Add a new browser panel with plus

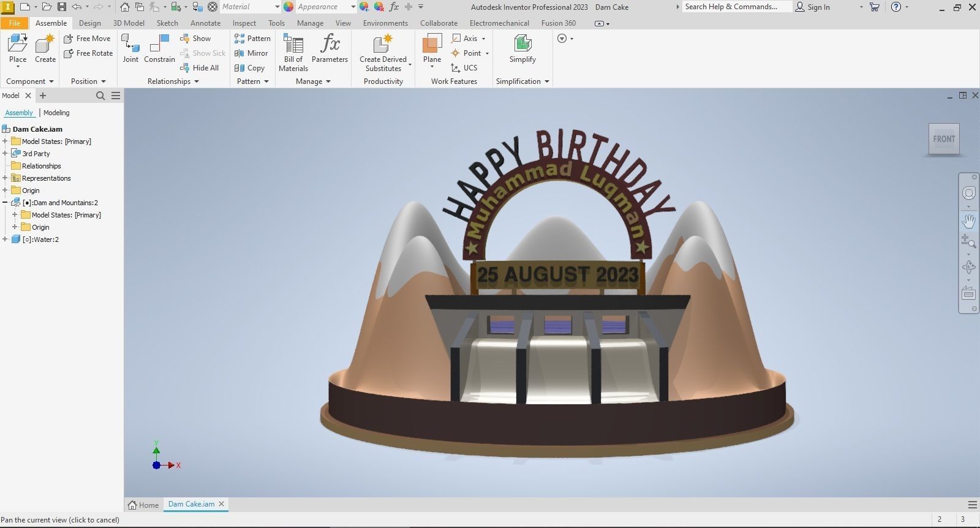(43, 96)
